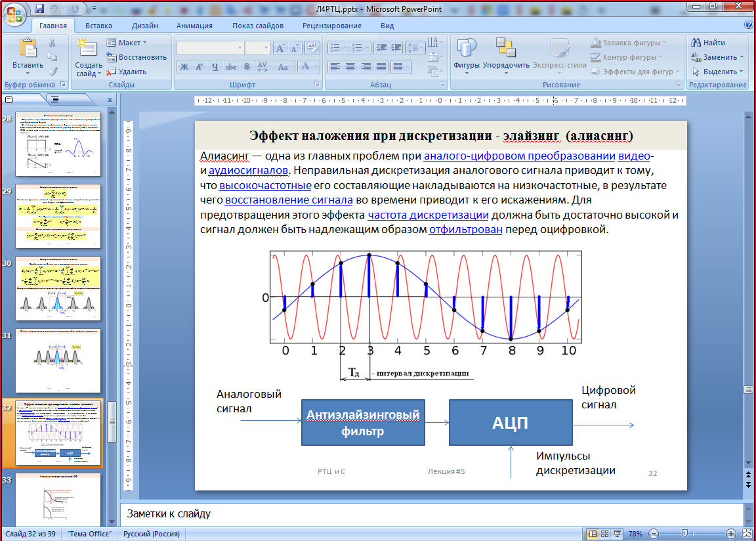Screen dimensions: 756x541
Task: Toggle bold Ж formatting
Action: [184, 66]
